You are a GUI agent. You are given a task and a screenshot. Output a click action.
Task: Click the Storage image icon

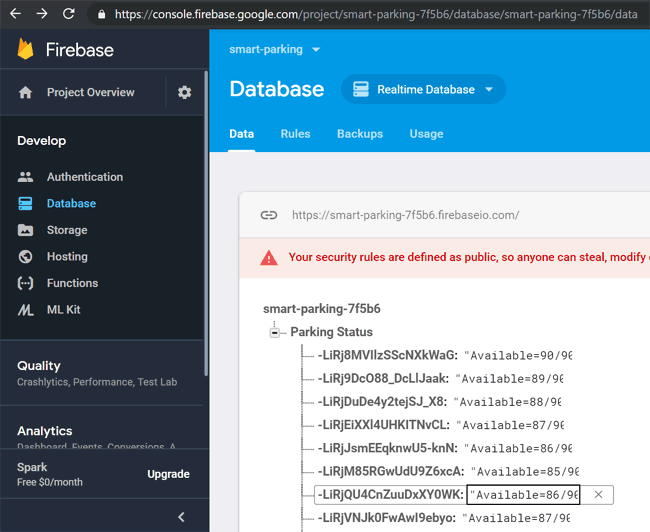click(26, 230)
